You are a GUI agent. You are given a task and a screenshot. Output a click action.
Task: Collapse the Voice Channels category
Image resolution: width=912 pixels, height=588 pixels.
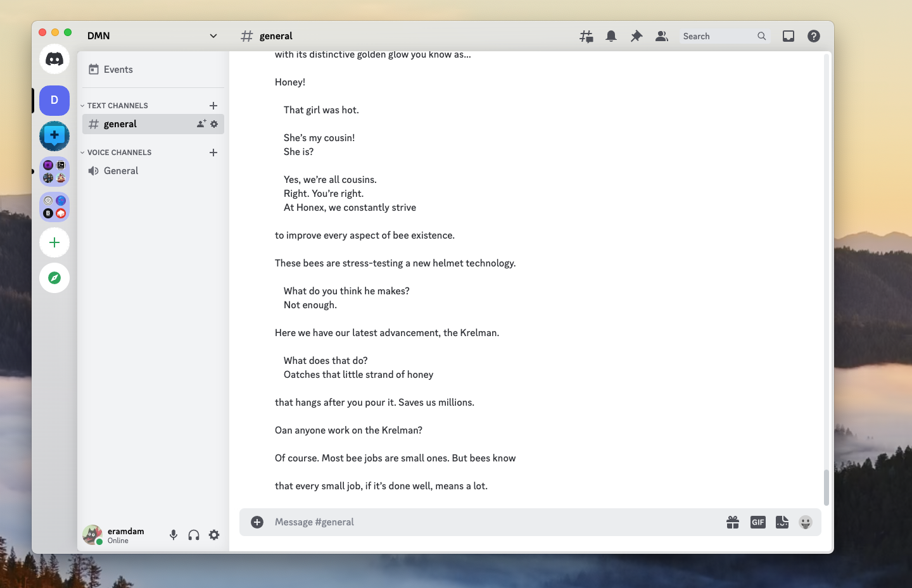(x=116, y=153)
